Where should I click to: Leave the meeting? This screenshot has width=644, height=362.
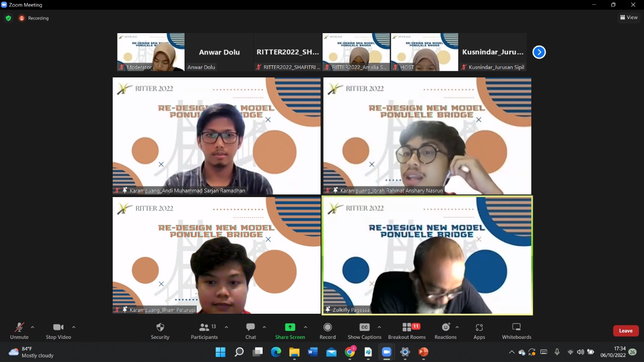pos(625,331)
